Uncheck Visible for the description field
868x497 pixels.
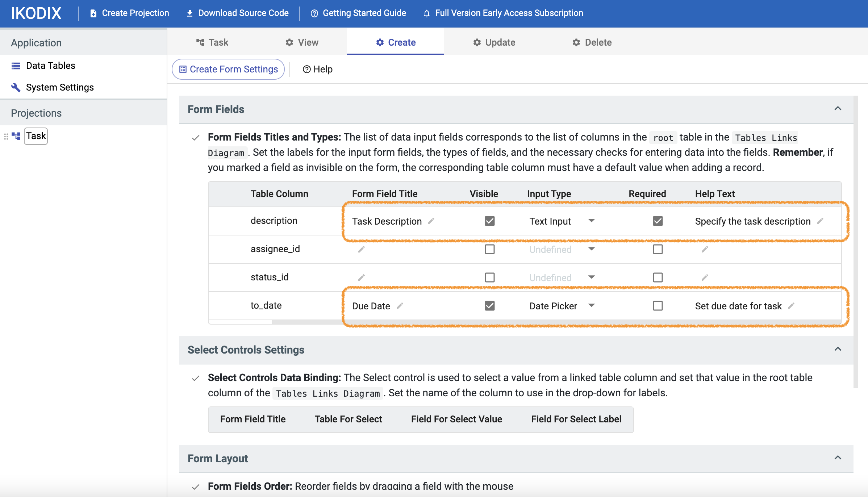pyautogui.click(x=489, y=221)
